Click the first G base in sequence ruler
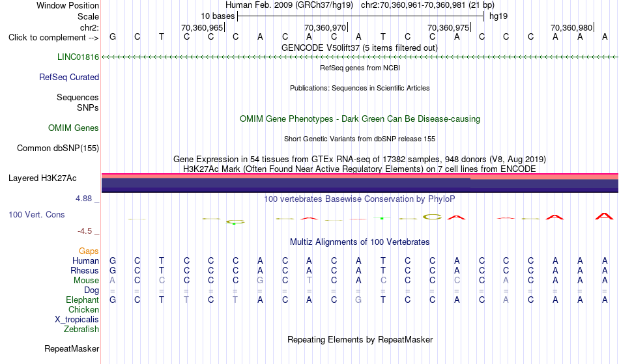The image size is (619, 364). click(113, 37)
